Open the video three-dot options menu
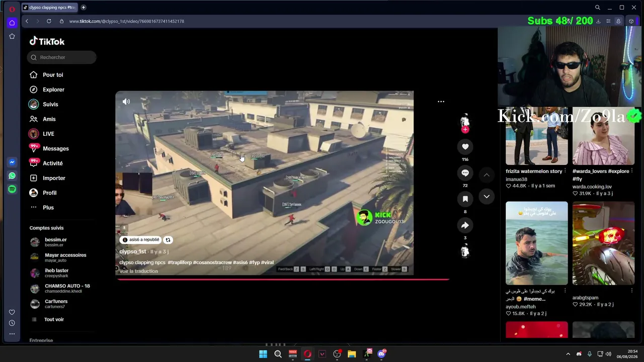This screenshot has width=644, height=362. (x=441, y=102)
